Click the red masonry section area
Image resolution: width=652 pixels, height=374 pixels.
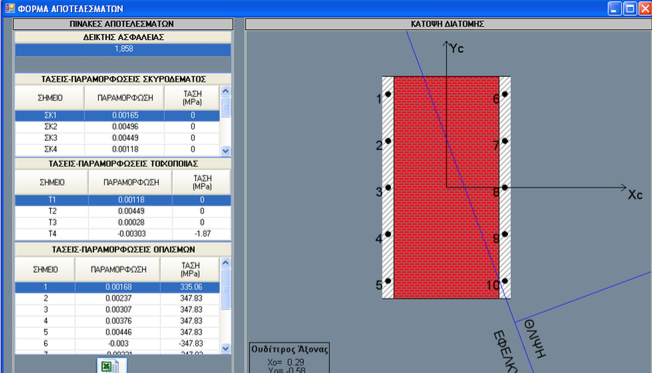(447, 187)
